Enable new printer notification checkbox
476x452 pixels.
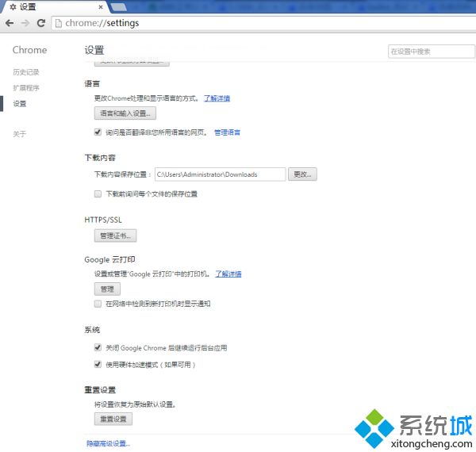pyautogui.click(x=98, y=304)
